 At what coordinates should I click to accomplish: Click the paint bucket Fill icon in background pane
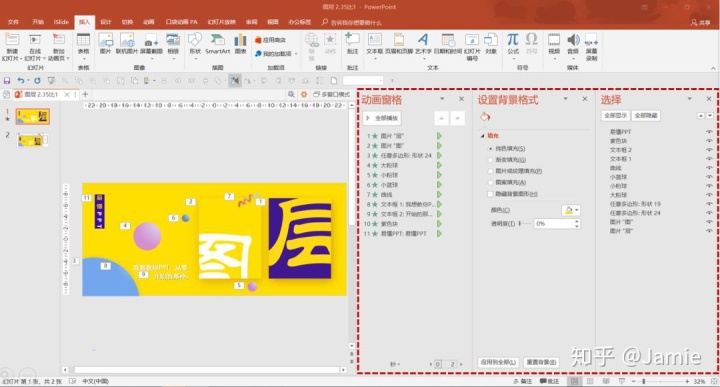(485, 117)
